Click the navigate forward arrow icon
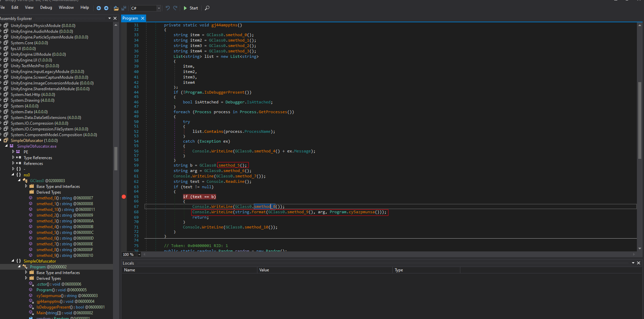Image resolution: width=644 pixels, height=319 pixels. [106, 8]
